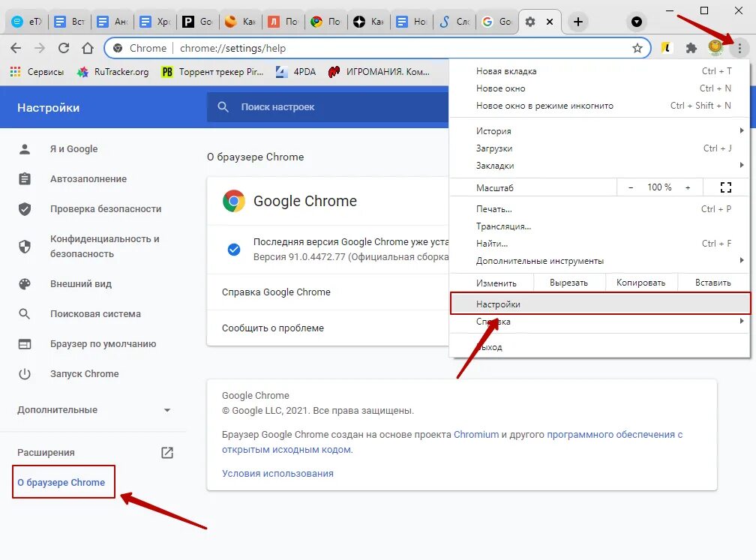This screenshot has height=560, width=756.
Task: Expand the Дополнительные section
Action: [x=94, y=410]
